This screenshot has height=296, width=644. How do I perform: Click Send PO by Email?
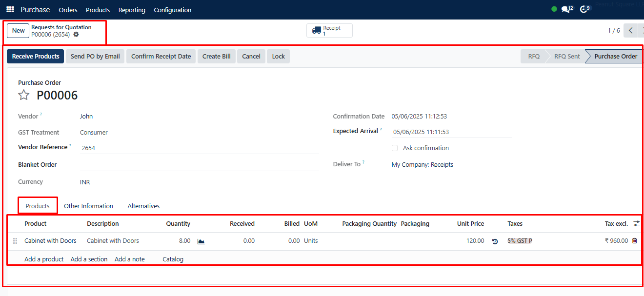[95, 57]
